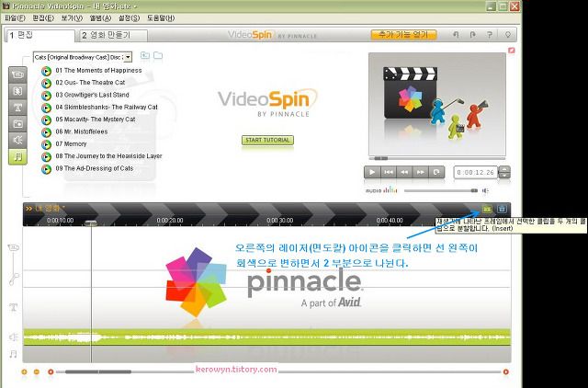
Task: Open the 앨범(A) menu
Action: (100, 18)
